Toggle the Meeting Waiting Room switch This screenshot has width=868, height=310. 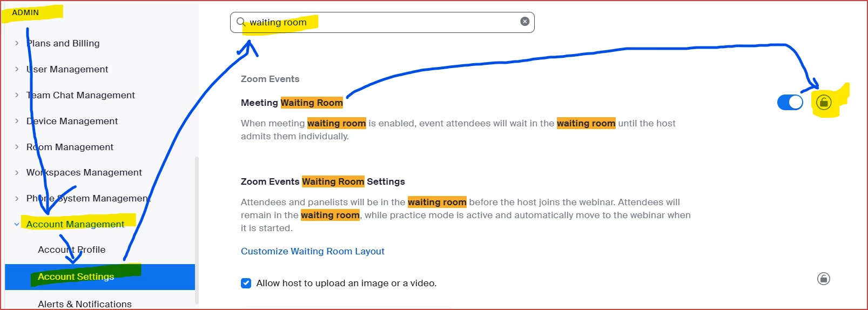(x=790, y=102)
